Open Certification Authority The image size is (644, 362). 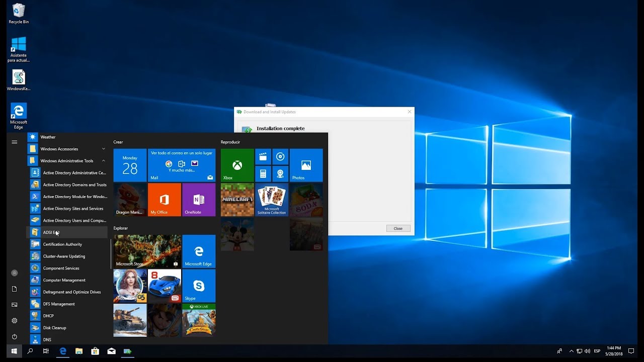tap(67, 244)
